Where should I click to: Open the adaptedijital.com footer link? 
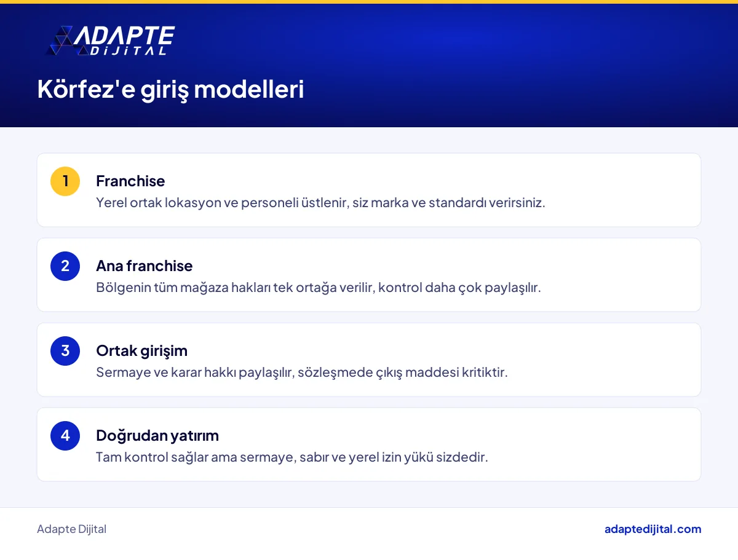pyautogui.click(x=653, y=529)
